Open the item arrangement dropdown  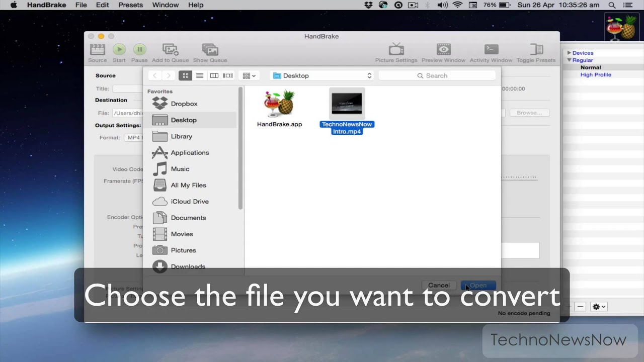click(x=249, y=75)
